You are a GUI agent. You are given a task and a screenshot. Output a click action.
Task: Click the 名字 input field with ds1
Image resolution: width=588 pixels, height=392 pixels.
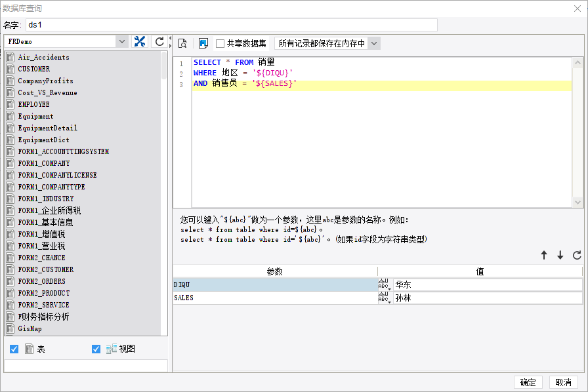click(x=232, y=25)
